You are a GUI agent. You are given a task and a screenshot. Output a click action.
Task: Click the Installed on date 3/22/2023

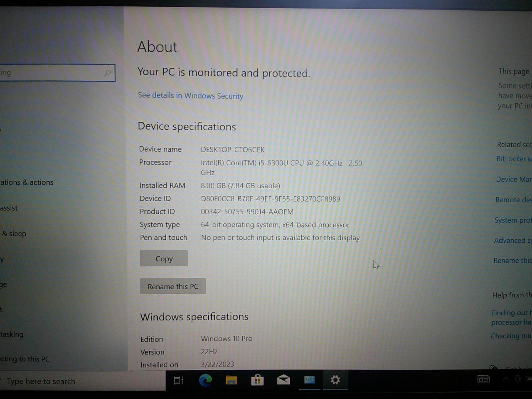pyautogui.click(x=217, y=365)
